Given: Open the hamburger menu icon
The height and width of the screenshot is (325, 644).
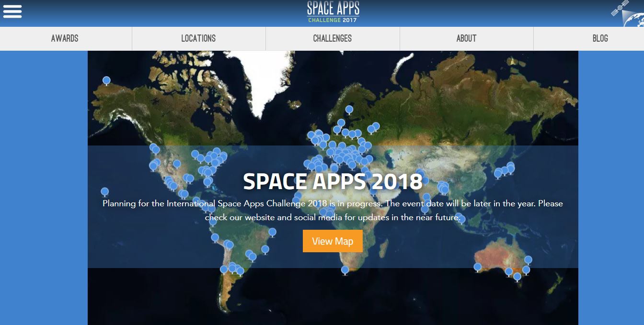Looking at the screenshot, I should click(x=12, y=11).
